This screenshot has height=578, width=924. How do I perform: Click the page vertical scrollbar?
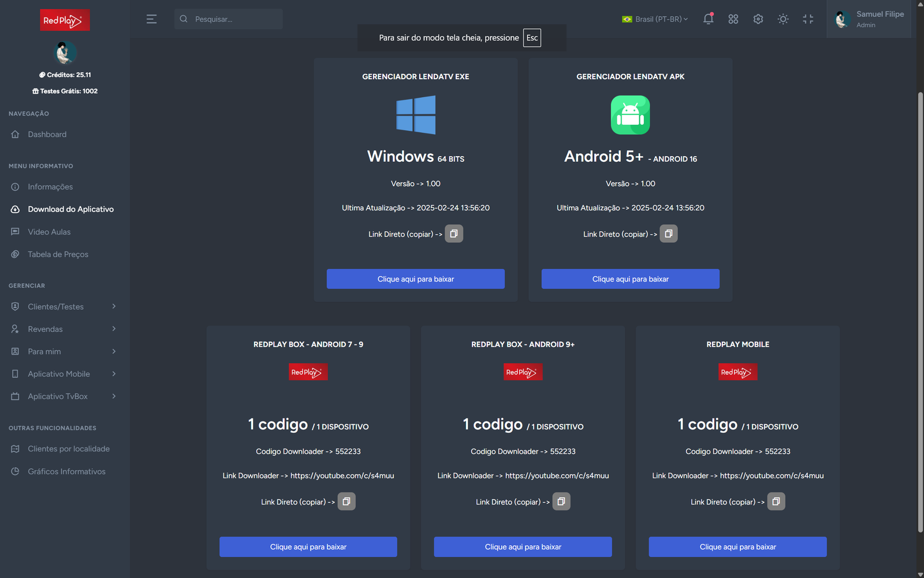[921, 312]
